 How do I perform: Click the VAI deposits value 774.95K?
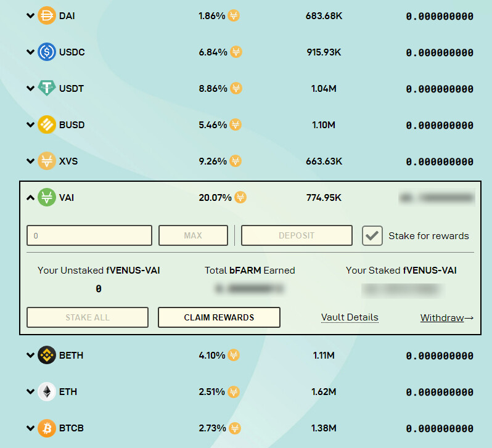click(324, 198)
